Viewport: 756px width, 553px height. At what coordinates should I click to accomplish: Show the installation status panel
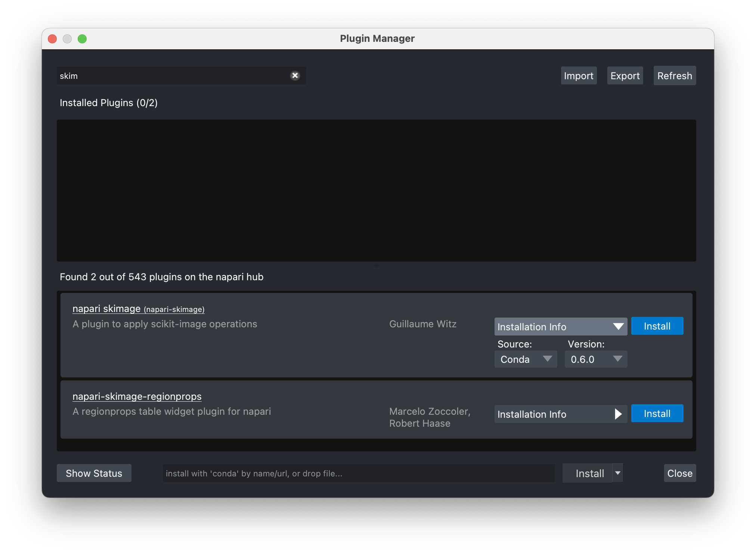(x=94, y=473)
